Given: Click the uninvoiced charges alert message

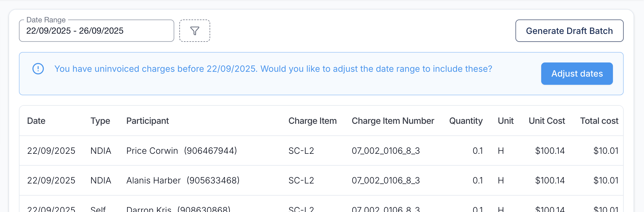Looking at the screenshot, I should pos(273,69).
